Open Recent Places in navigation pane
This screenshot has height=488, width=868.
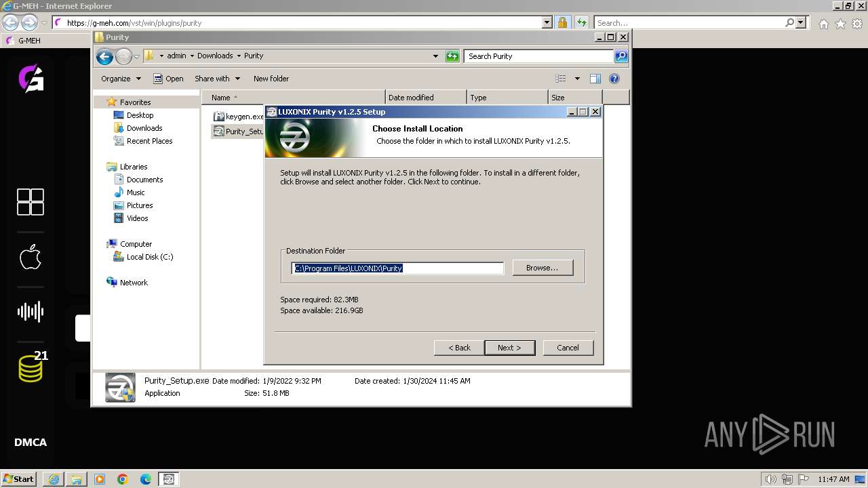point(149,141)
